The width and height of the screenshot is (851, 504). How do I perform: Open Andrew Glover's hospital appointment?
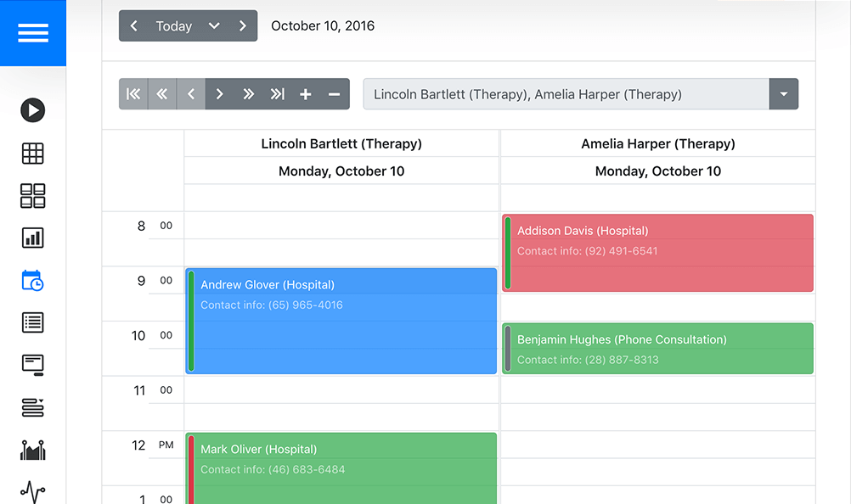(x=342, y=320)
